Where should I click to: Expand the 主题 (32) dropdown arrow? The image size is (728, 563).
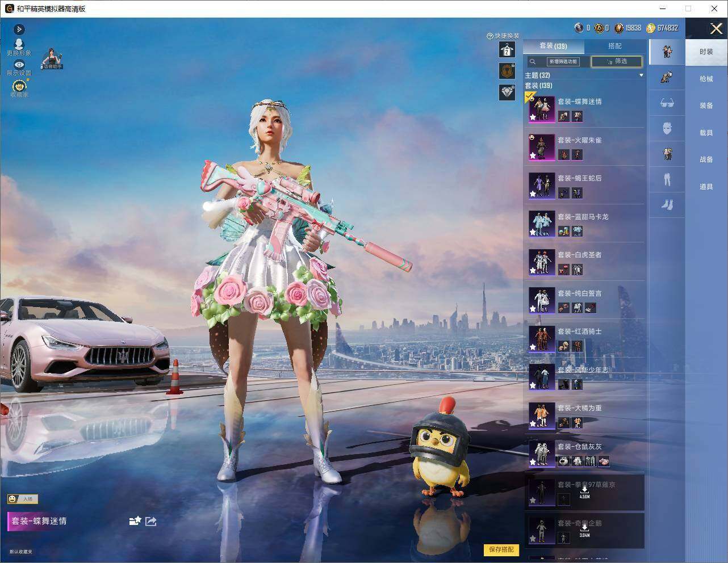[641, 75]
